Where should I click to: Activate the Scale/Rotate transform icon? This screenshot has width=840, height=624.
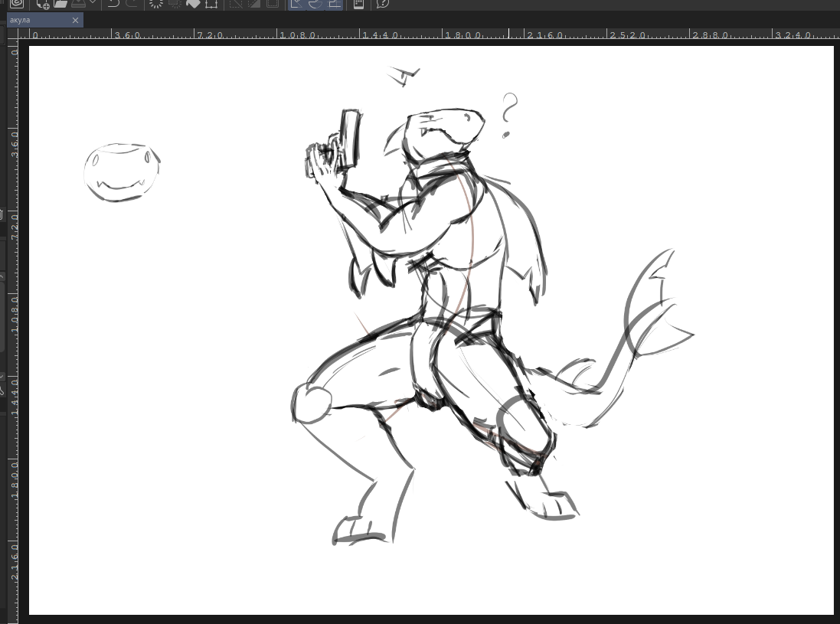[211, 3]
